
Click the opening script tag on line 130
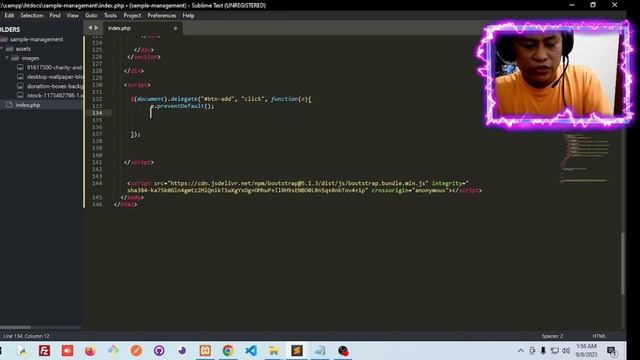tap(137, 85)
